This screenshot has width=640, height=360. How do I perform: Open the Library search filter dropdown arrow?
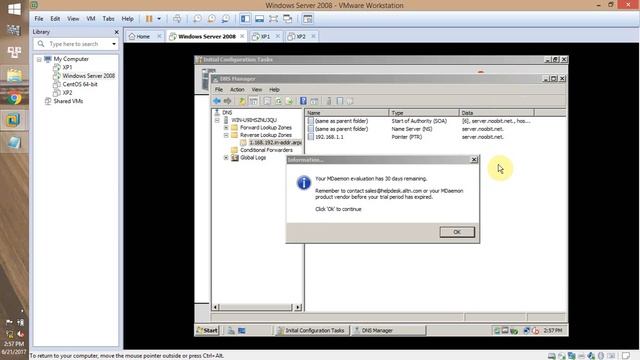114,44
